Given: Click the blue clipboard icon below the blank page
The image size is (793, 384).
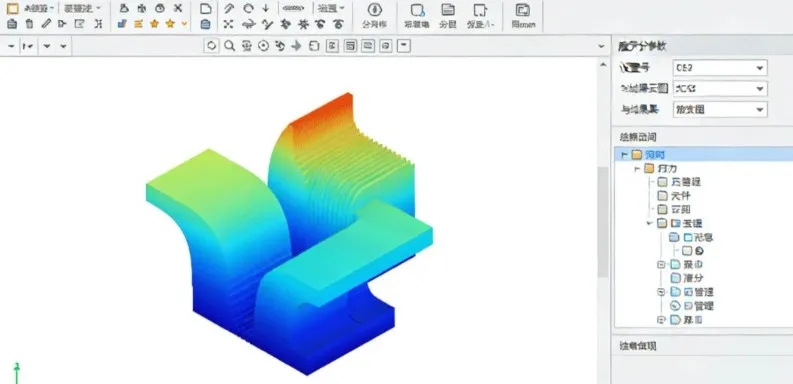Looking at the screenshot, I should 205,24.
